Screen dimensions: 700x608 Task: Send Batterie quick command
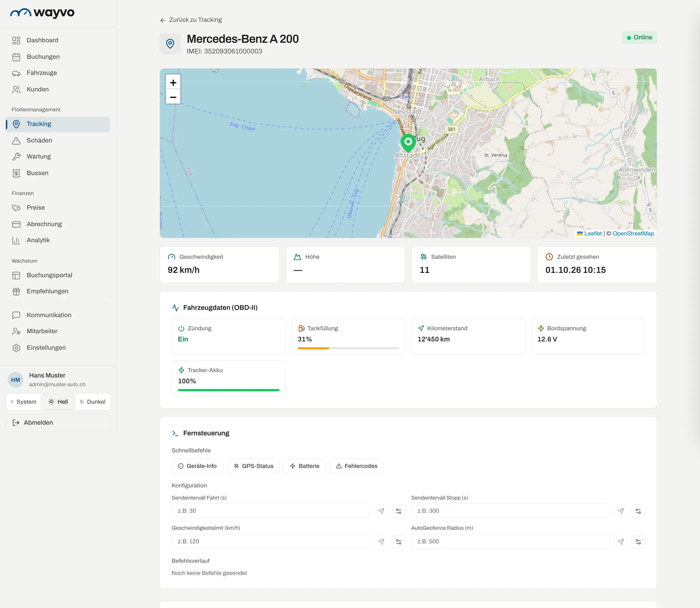304,466
